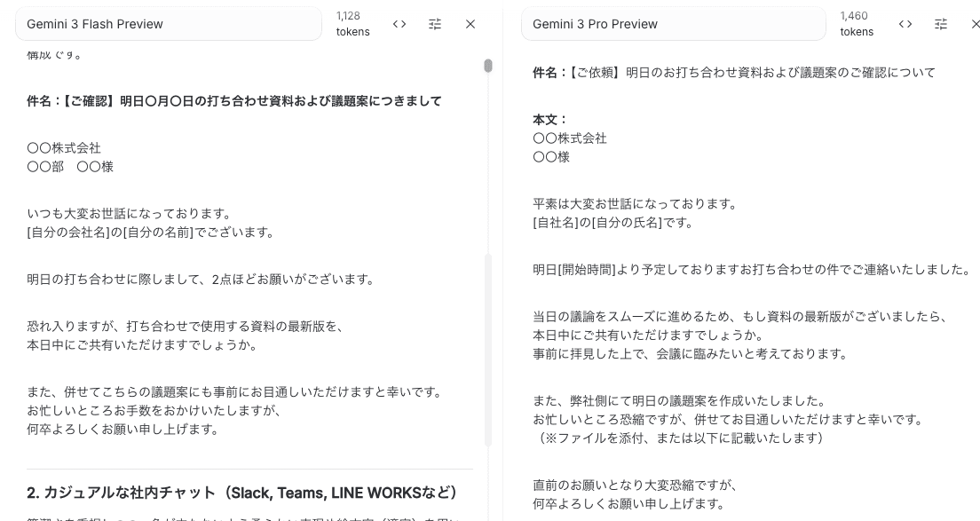Click the line [自分の会社名]の[自分の名前]でございます。
The image size is (980, 521).
(x=151, y=233)
